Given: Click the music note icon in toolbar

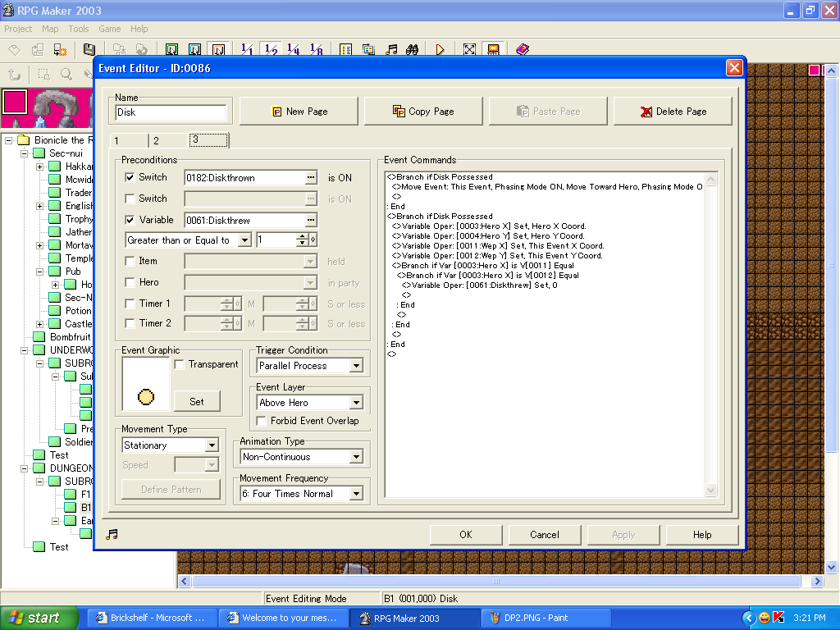Looking at the screenshot, I should [x=391, y=50].
